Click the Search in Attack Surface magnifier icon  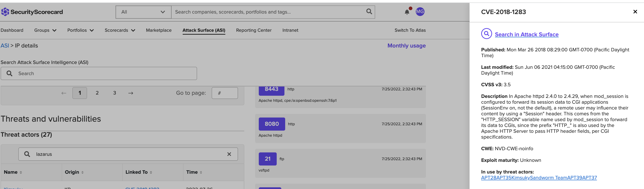click(487, 34)
